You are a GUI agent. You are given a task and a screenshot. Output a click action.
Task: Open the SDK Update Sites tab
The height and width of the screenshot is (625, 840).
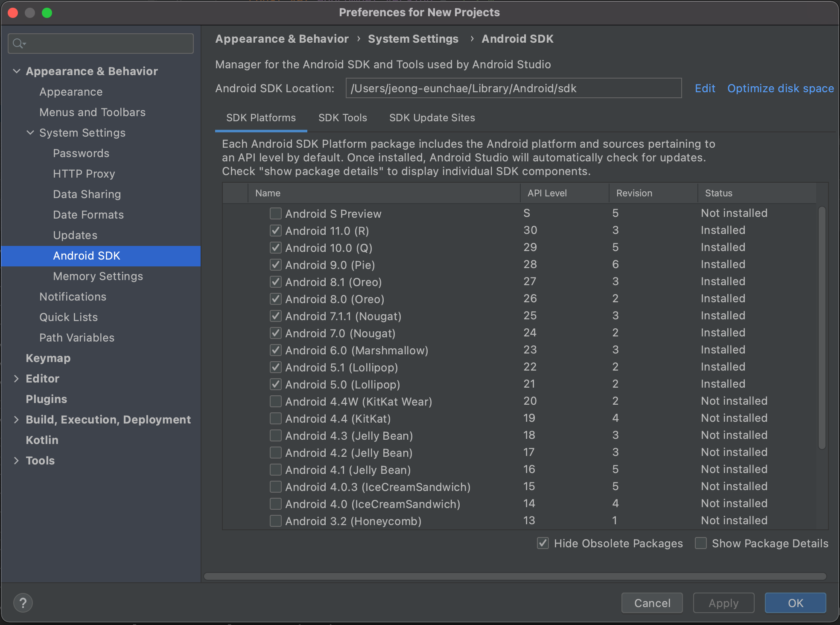432,118
